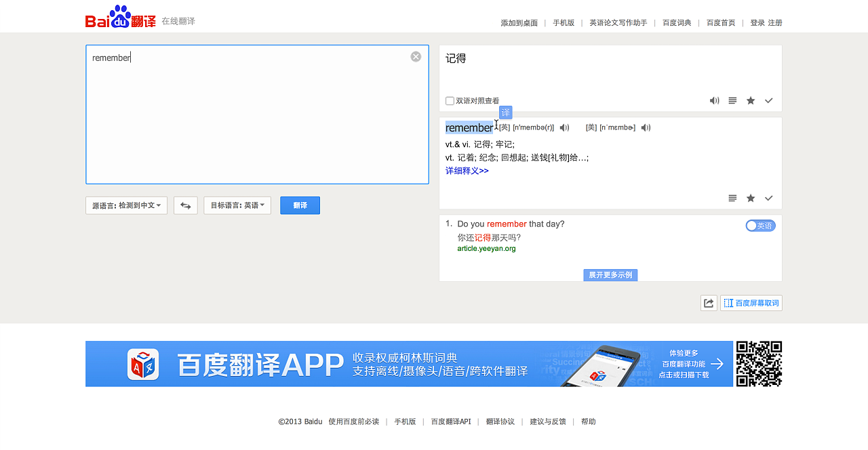The image size is (868, 450).
Task: Clear the input text with the X icon
Action: tap(416, 57)
